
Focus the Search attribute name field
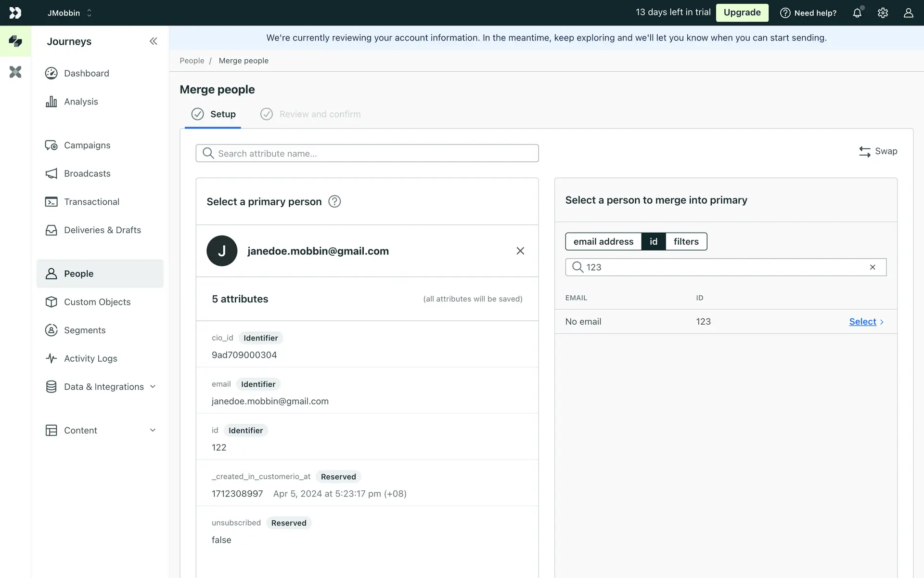367,154
